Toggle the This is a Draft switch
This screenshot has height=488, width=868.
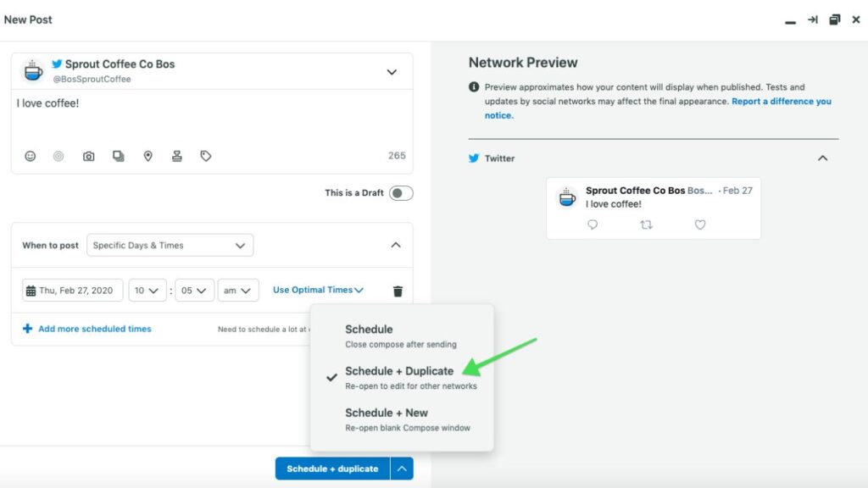click(x=401, y=193)
